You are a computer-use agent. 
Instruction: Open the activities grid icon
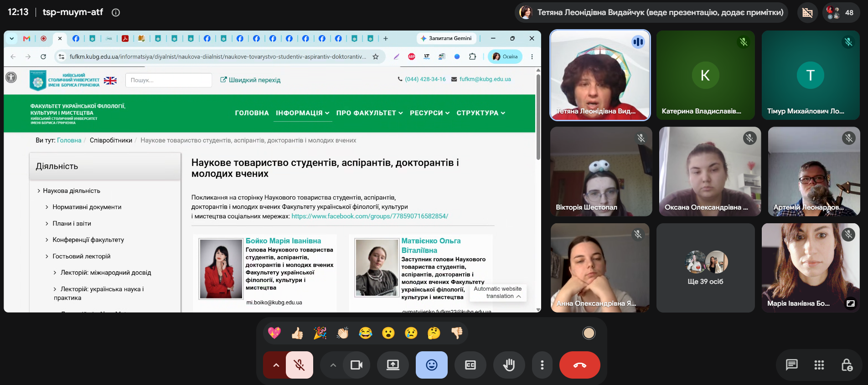(x=819, y=365)
